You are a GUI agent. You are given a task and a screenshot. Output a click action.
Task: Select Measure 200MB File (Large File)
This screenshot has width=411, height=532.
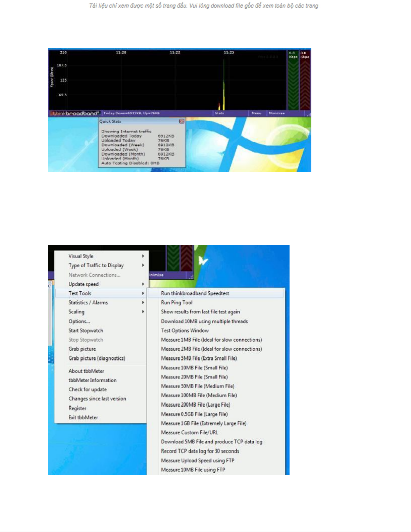(x=216, y=405)
